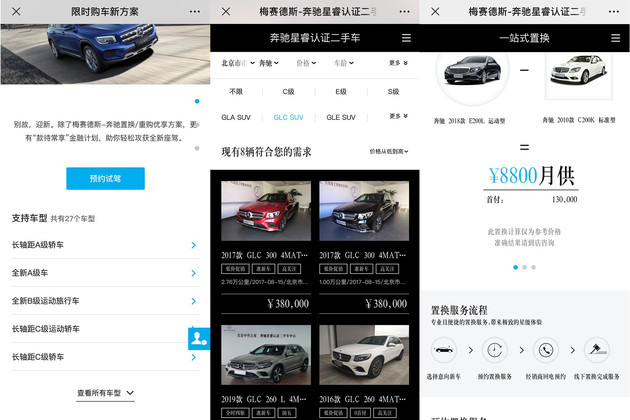This screenshot has width=630, height=420.
Task: Click the 首付 130,000 down payment value
Action: tap(565, 199)
